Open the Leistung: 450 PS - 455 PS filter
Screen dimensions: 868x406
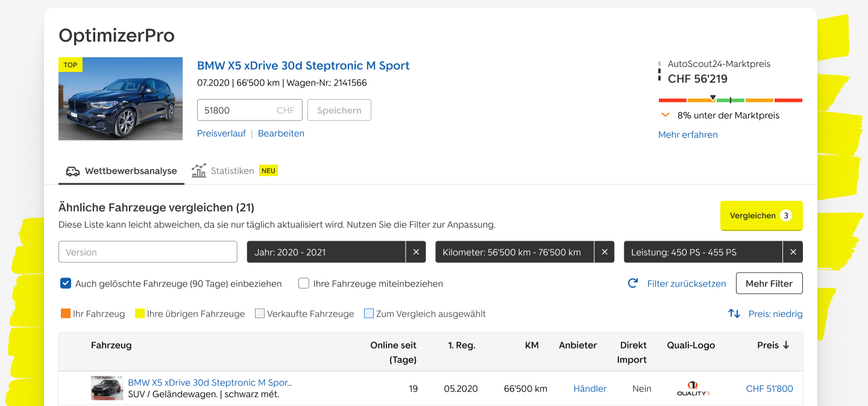tap(703, 252)
